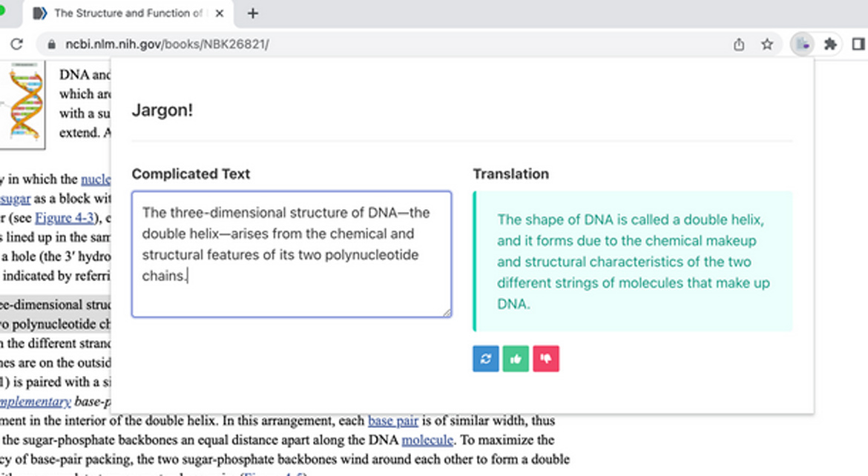Image resolution: width=868 pixels, height=476 pixels.
Task: Open the base pair link in the article
Action: pyautogui.click(x=393, y=420)
